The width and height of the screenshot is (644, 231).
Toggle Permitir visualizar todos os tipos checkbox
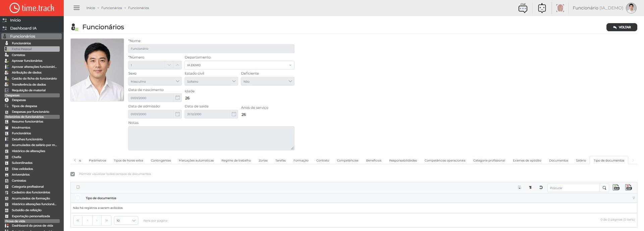click(72, 174)
